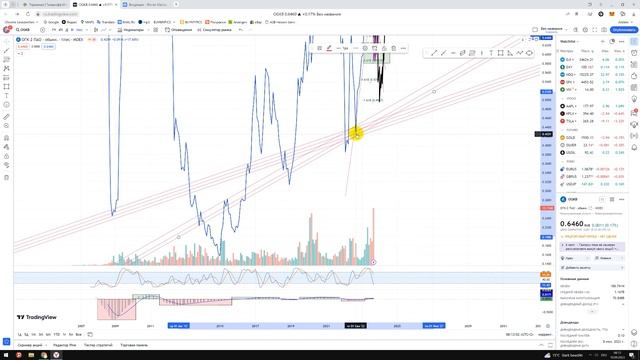Open go-to-date calendar icon

click(90, 335)
